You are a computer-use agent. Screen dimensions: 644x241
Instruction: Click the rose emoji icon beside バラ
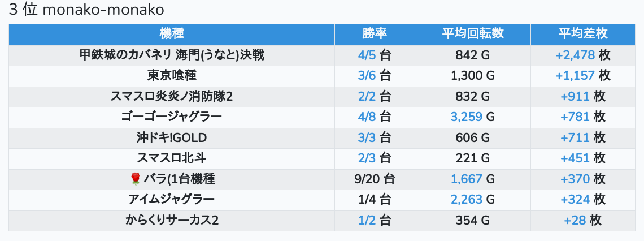coord(135,179)
